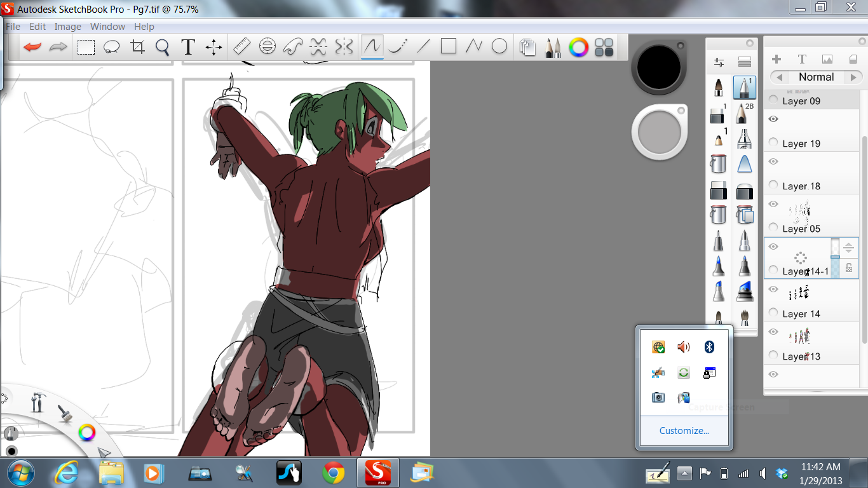Click the black color puck
868x488 pixels.
pyautogui.click(x=658, y=67)
